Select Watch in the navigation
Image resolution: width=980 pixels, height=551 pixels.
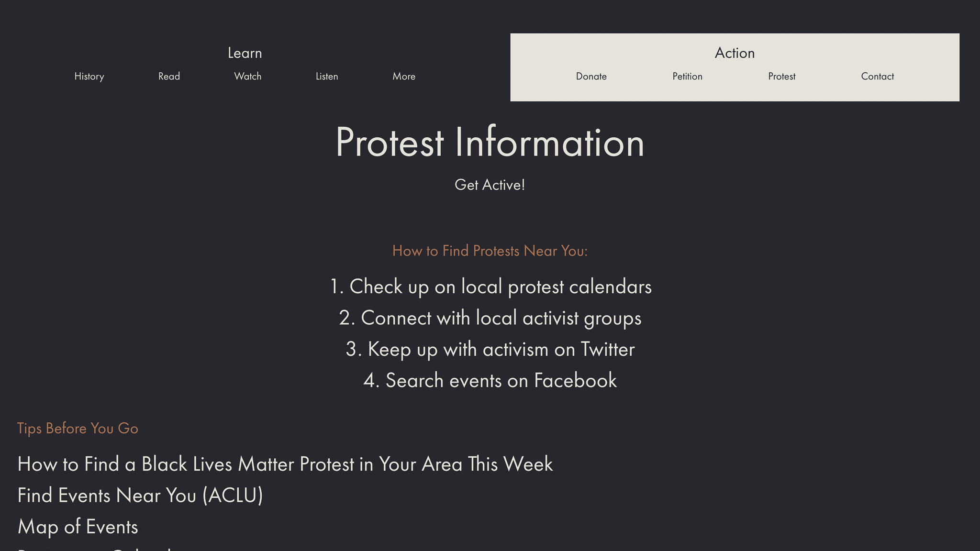[247, 77]
